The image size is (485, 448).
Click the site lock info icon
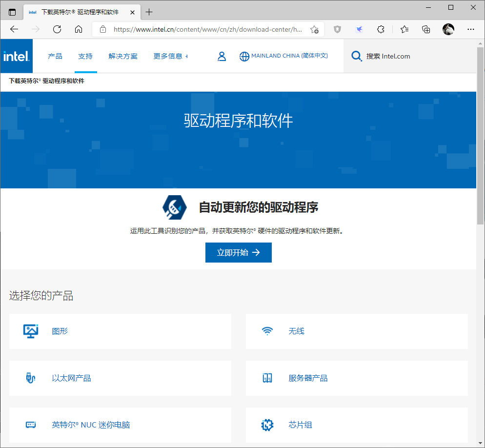pos(103,29)
